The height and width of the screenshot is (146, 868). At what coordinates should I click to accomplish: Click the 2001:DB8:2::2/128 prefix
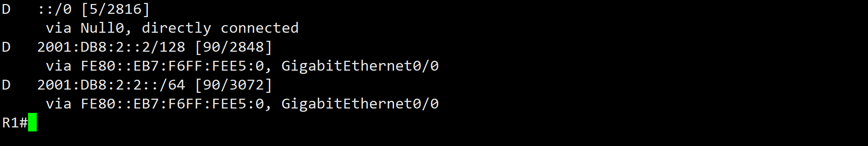[111, 47]
